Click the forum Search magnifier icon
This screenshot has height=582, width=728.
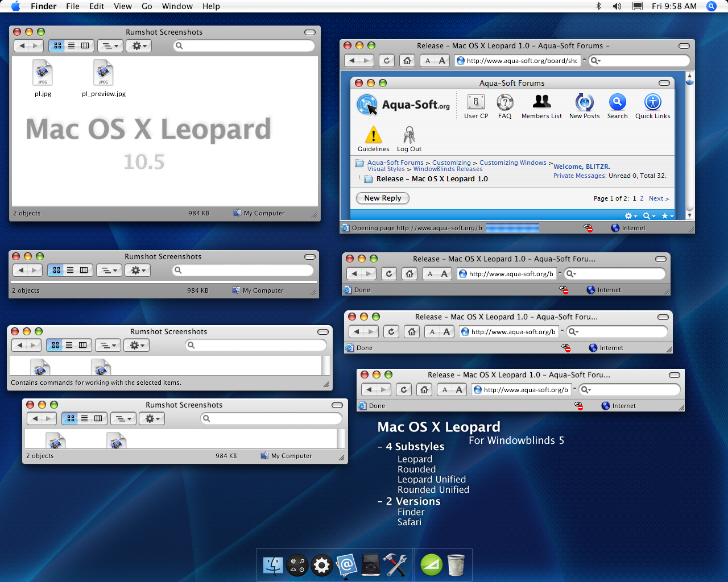[x=617, y=102]
